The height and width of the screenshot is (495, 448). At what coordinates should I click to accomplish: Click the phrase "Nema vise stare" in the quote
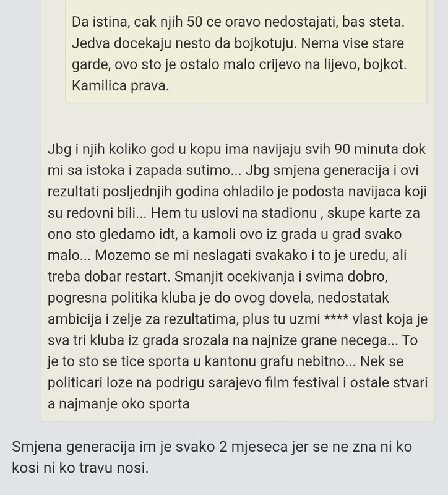click(x=352, y=43)
